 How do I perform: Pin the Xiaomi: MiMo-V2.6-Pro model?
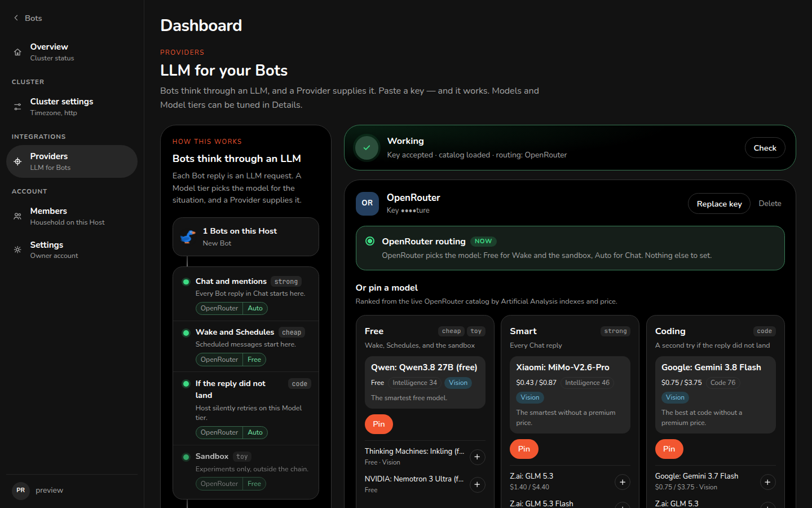524,449
